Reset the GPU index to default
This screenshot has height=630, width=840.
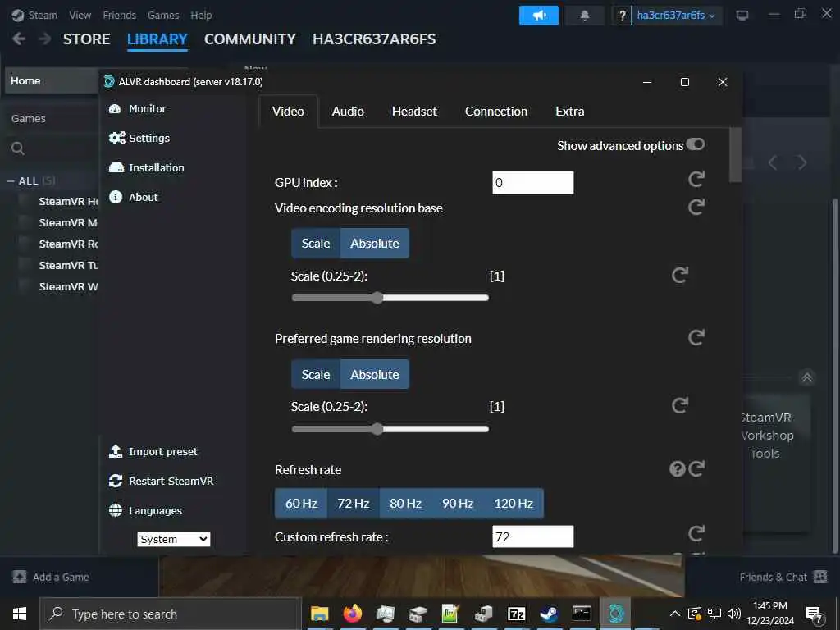point(696,179)
